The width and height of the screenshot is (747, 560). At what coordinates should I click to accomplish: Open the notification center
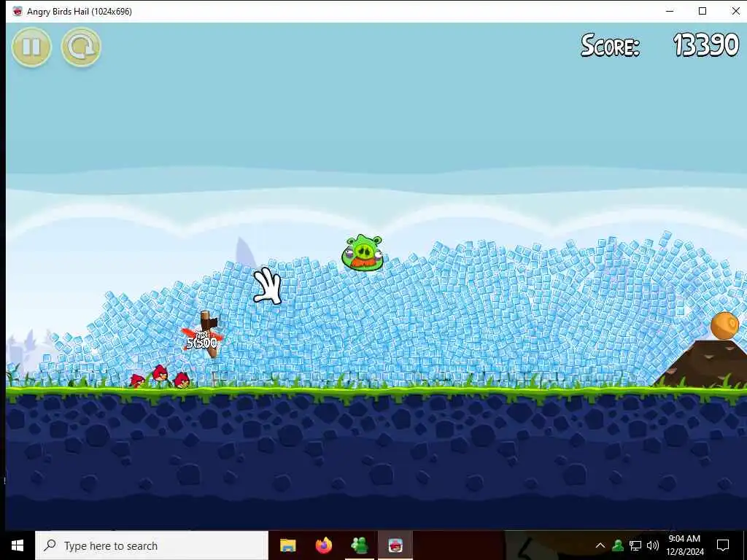click(x=723, y=545)
